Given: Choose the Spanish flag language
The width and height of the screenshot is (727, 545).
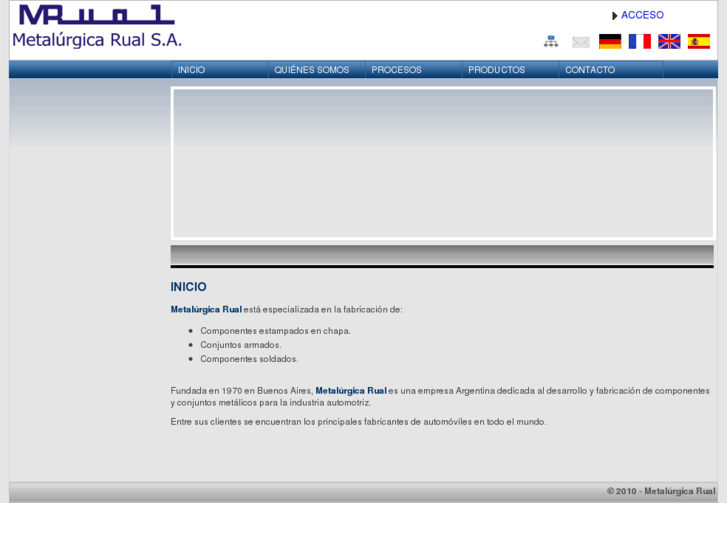Looking at the screenshot, I should 699,41.
